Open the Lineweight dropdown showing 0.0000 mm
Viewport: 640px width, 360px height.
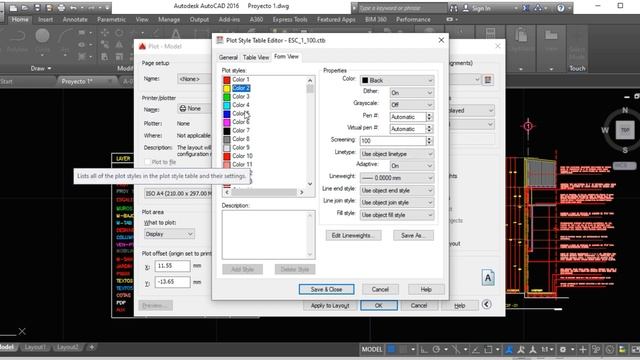coord(397,178)
